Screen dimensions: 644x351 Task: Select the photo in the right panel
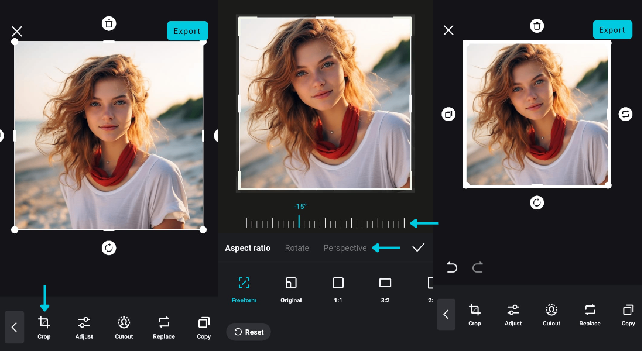(537, 113)
